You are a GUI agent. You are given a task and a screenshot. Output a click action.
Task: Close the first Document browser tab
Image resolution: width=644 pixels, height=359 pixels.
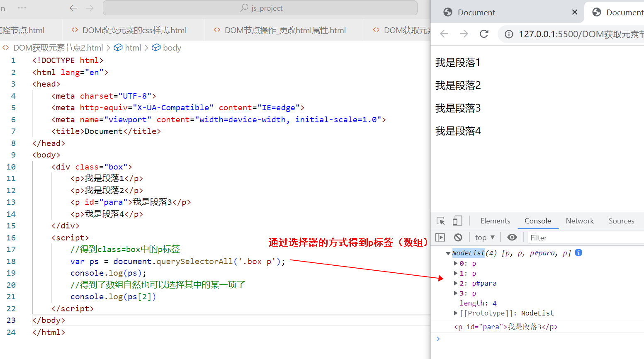(574, 12)
